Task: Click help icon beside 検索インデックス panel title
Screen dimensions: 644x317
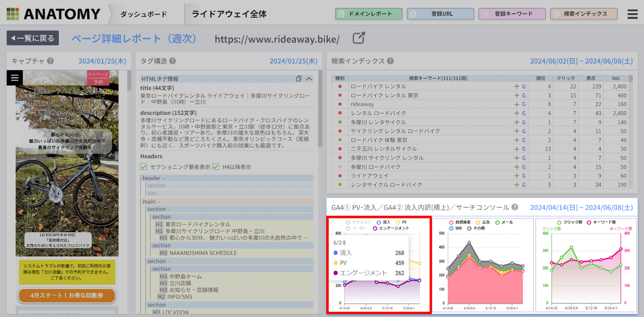Action: pyautogui.click(x=390, y=61)
